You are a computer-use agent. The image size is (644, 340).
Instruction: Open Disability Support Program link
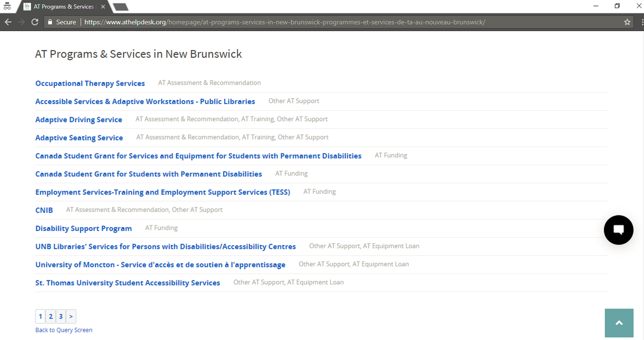(83, 228)
